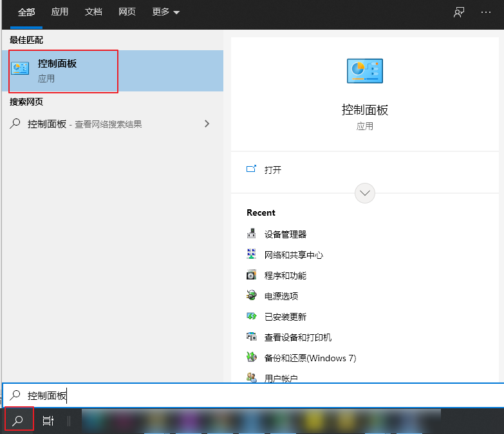This screenshot has width=504, height=434.
Task: Open 查看设备和打印机 recent item
Action: pos(297,337)
